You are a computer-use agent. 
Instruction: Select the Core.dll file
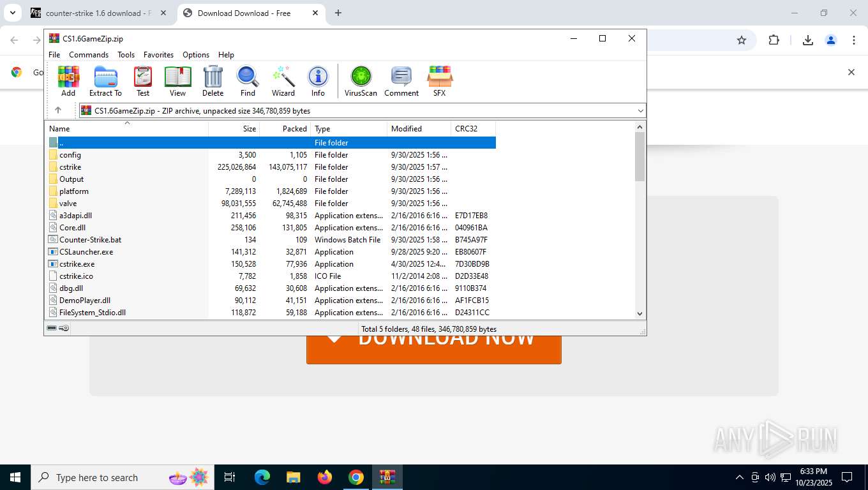point(271,228)
